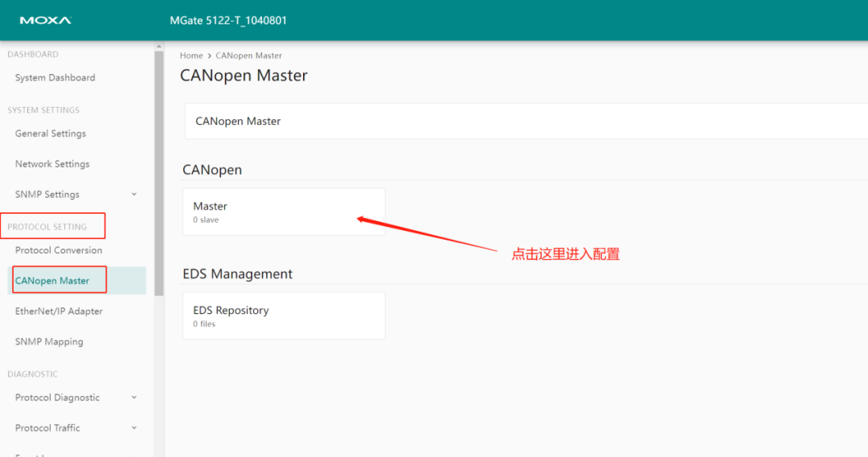Click the "0 slave" text

coord(206,220)
